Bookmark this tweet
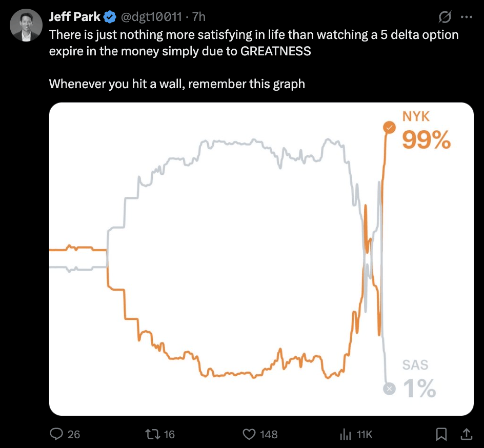Screen dimensions: 484x448 coord(441,434)
